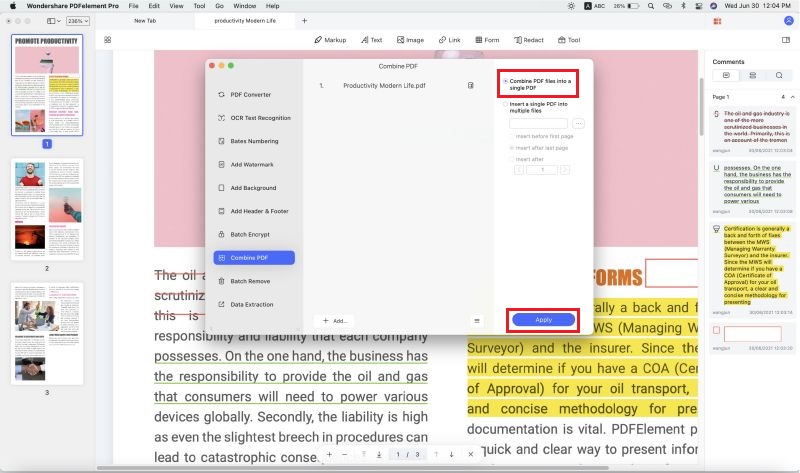Switch to the New Tab tab

[145, 21]
